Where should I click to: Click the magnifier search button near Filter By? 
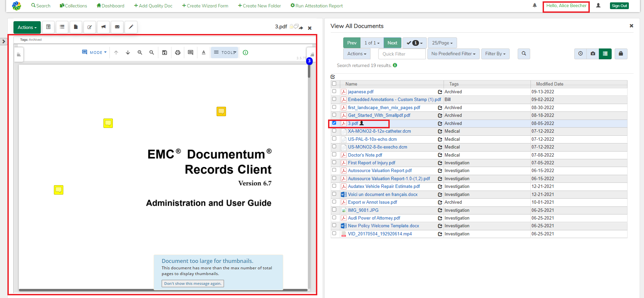524,54
